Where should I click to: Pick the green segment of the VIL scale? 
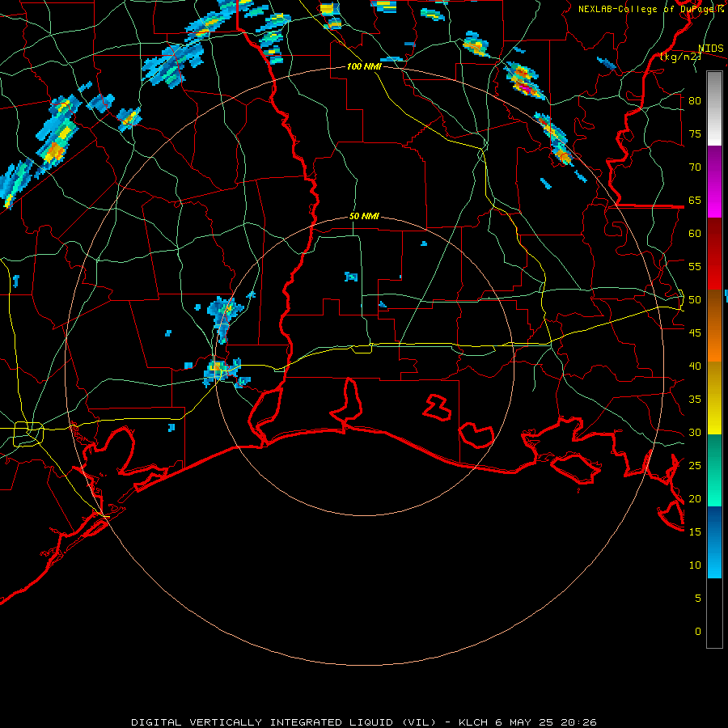[714, 470]
